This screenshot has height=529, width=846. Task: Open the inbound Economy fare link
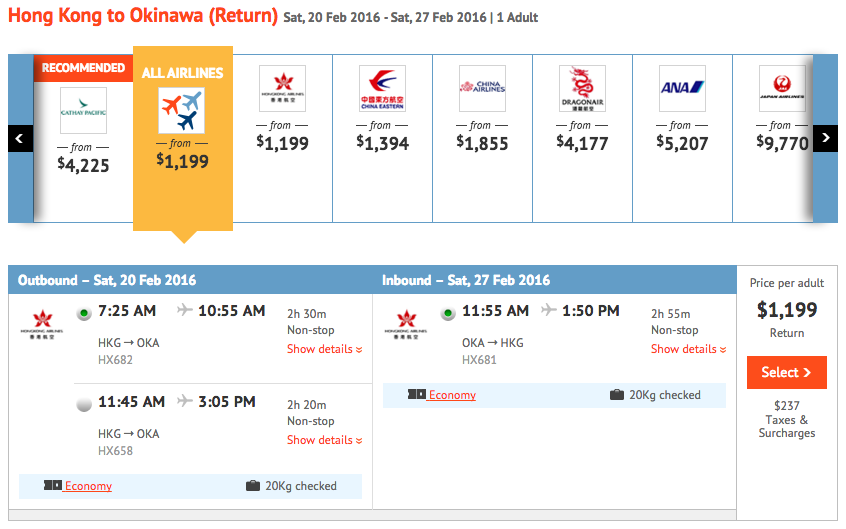tap(452, 395)
